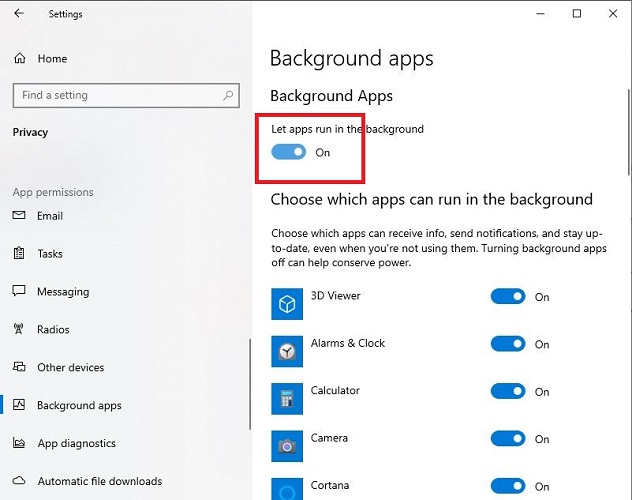Viewport: 632px width, 500px height.
Task: Click the Automatic file downloads cloud icon
Action: pos(19,481)
